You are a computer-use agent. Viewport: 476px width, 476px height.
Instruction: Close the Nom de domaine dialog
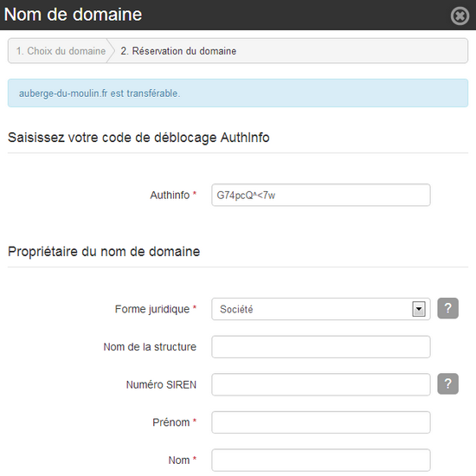click(x=460, y=16)
